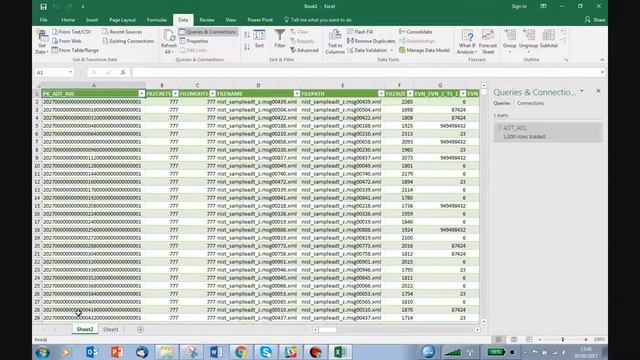The width and height of the screenshot is (640, 360).
Task: Switch to the Power Pivot tab
Action: tap(260, 20)
